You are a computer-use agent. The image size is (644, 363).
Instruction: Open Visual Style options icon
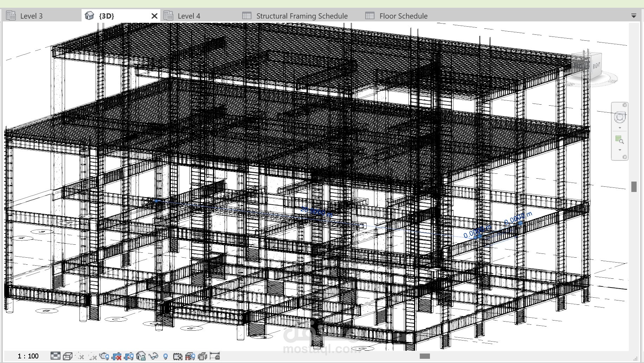[67, 356]
